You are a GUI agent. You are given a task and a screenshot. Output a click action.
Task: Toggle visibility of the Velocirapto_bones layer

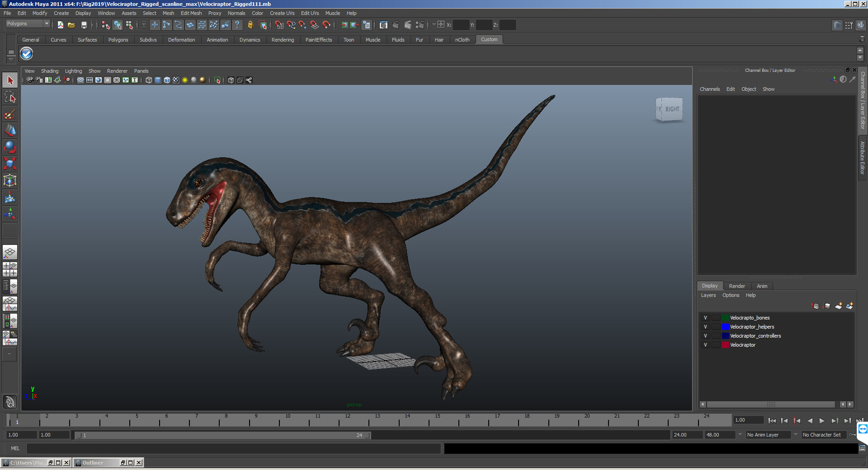[x=705, y=318]
